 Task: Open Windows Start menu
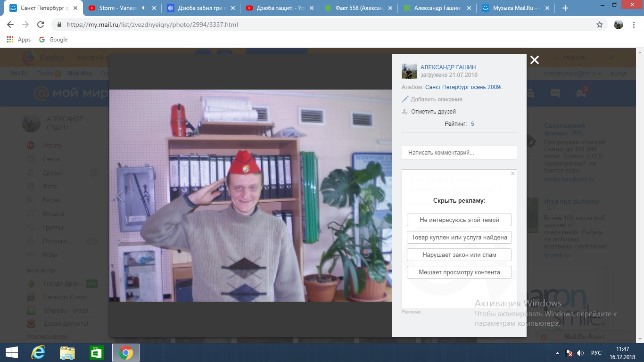(x=11, y=353)
